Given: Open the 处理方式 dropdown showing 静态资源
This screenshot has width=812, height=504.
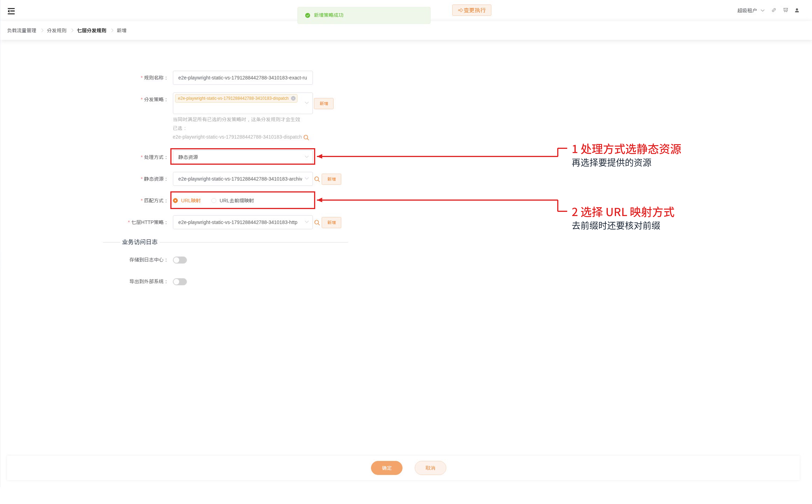Looking at the screenshot, I should (243, 157).
